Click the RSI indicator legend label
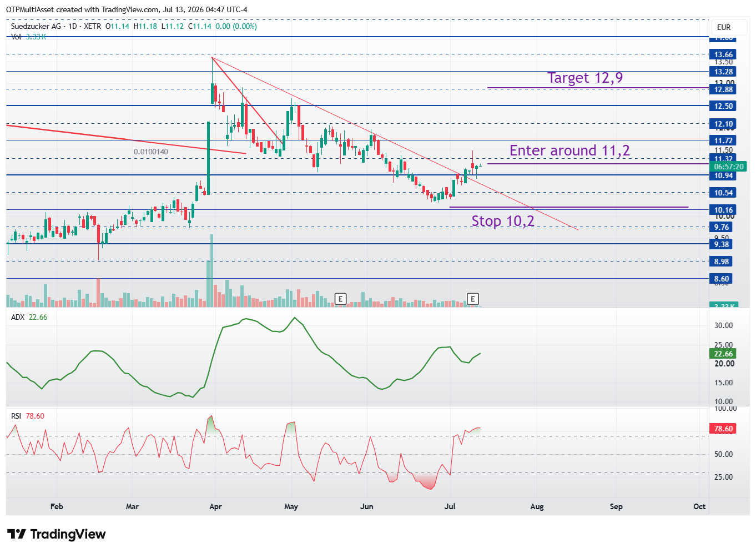Image resolution: width=756 pixels, height=553 pixels. [16, 416]
